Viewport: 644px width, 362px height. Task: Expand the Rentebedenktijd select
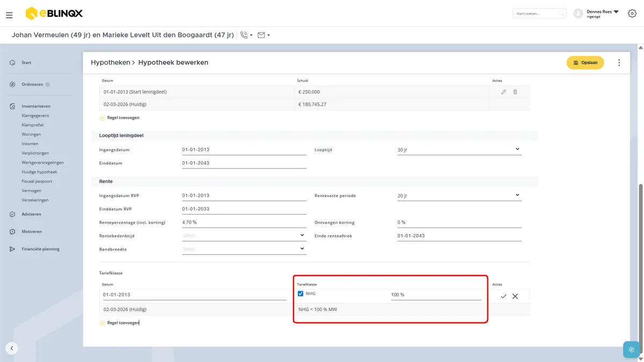pyautogui.click(x=244, y=235)
